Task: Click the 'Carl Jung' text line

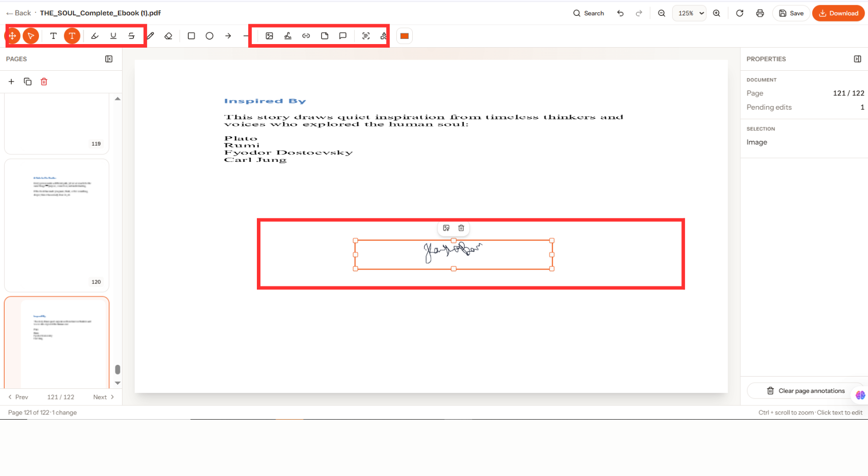Action: tap(255, 160)
